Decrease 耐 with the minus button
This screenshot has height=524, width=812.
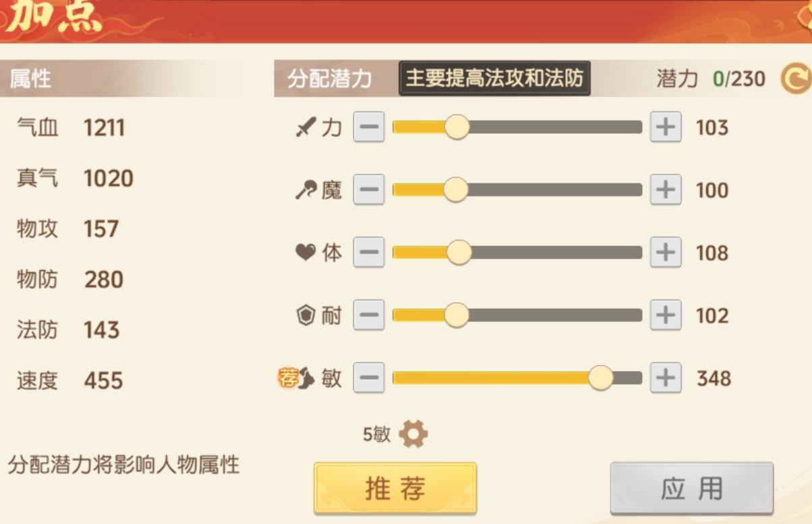tap(368, 315)
